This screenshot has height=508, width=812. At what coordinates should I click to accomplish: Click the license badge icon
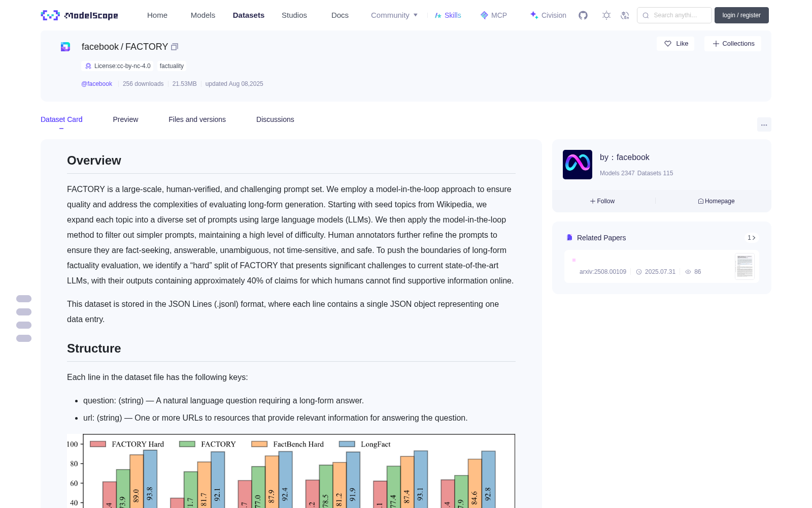pyautogui.click(x=88, y=66)
